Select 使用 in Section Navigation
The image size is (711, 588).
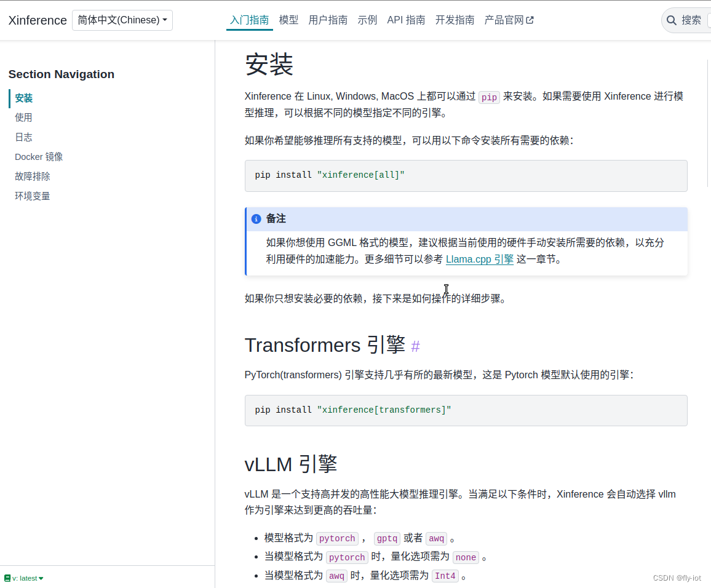[23, 117]
